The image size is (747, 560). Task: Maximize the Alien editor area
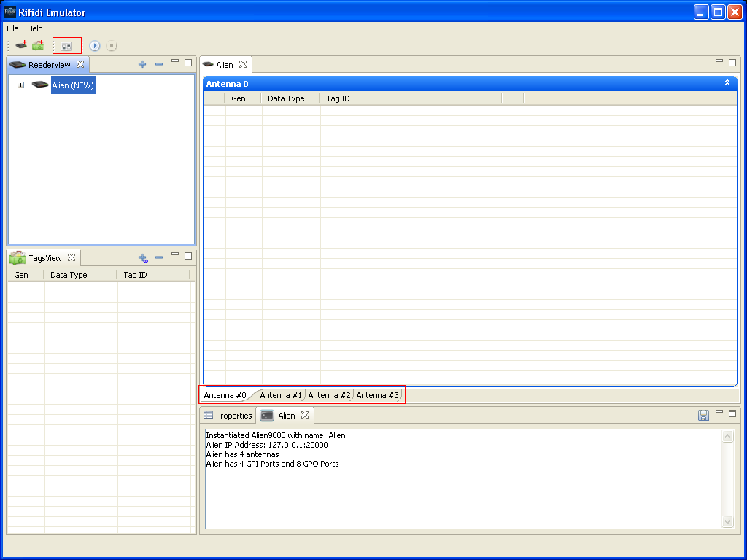click(x=732, y=63)
